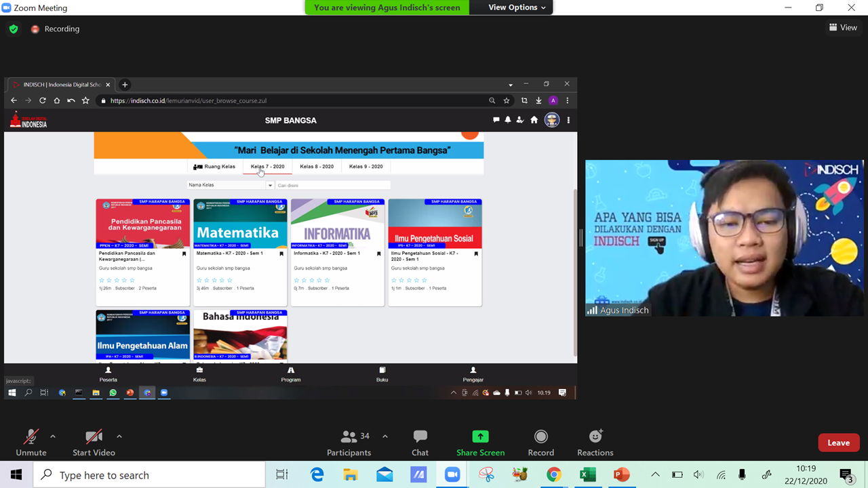Unmute the microphone

tap(31, 443)
